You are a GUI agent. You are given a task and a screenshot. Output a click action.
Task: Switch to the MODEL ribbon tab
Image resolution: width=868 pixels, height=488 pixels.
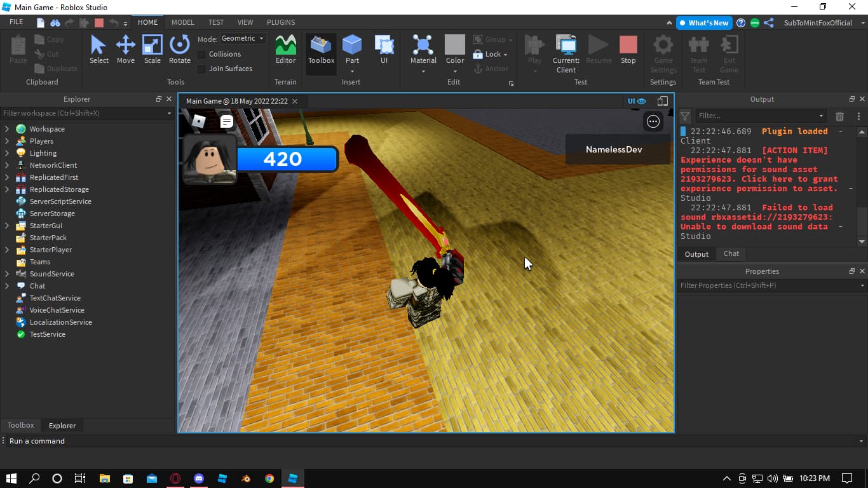pyautogui.click(x=183, y=22)
